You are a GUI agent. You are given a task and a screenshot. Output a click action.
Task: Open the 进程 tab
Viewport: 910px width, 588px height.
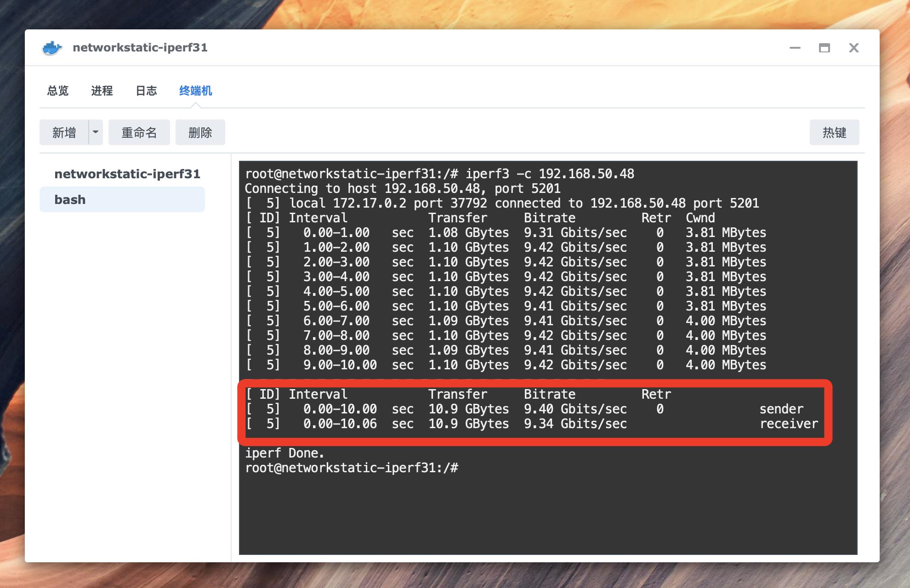102,91
